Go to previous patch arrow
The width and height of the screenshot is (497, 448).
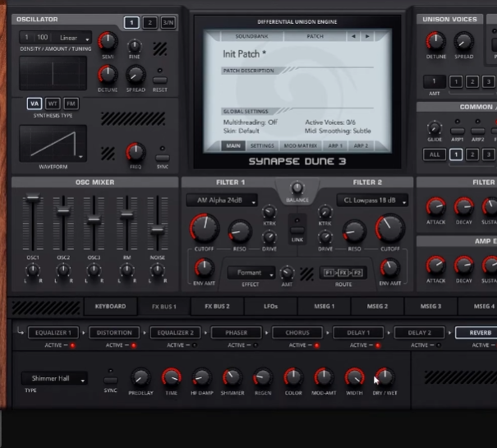click(353, 36)
